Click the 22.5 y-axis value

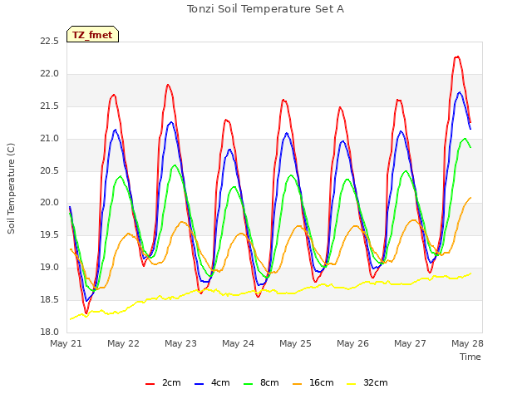pyautogui.click(x=49, y=42)
